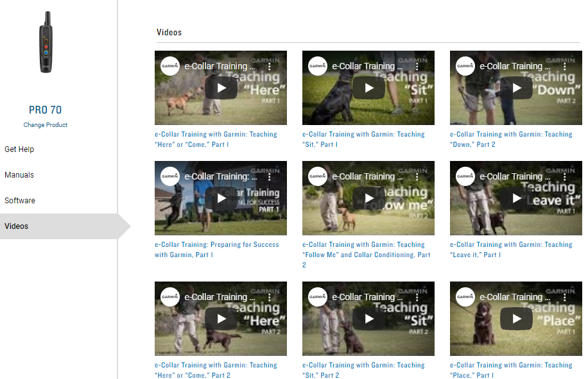Click Garmin channel logo on "Here" Part 2 video
The height and width of the screenshot is (379, 588).
click(x=170, y=297)
